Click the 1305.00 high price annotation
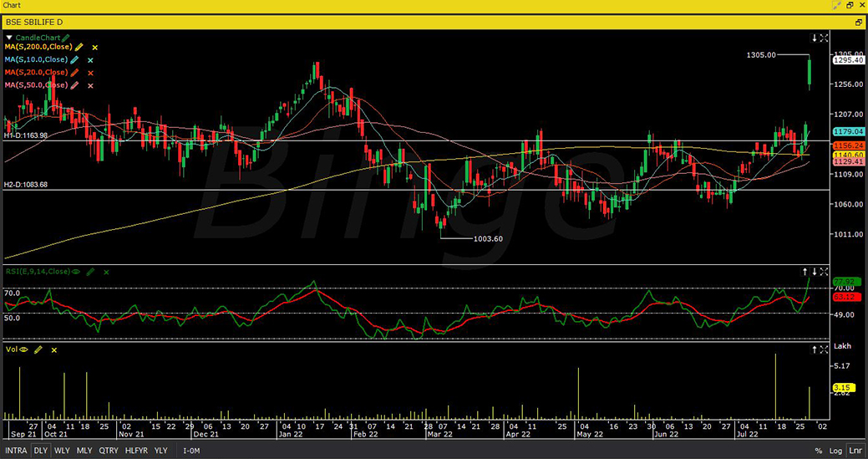The image size is (868, 459). (x=761, y=55)
